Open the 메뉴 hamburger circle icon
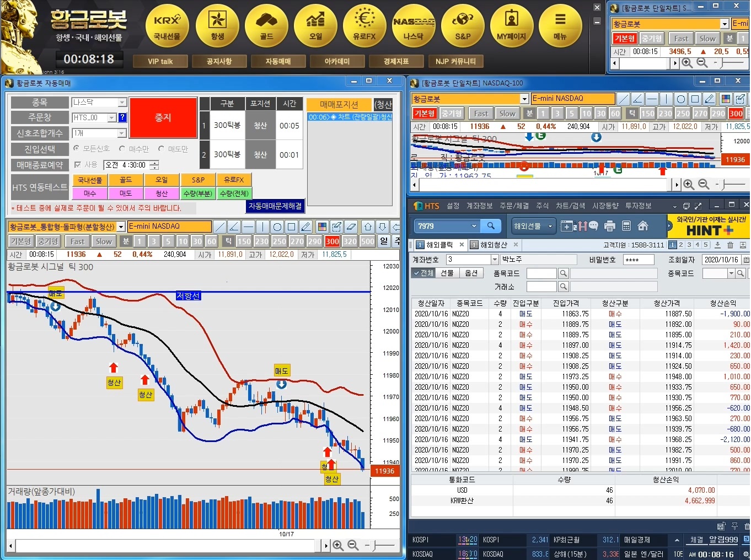Image resolution: width=751 pixels, height=560 pixels. 560,25
